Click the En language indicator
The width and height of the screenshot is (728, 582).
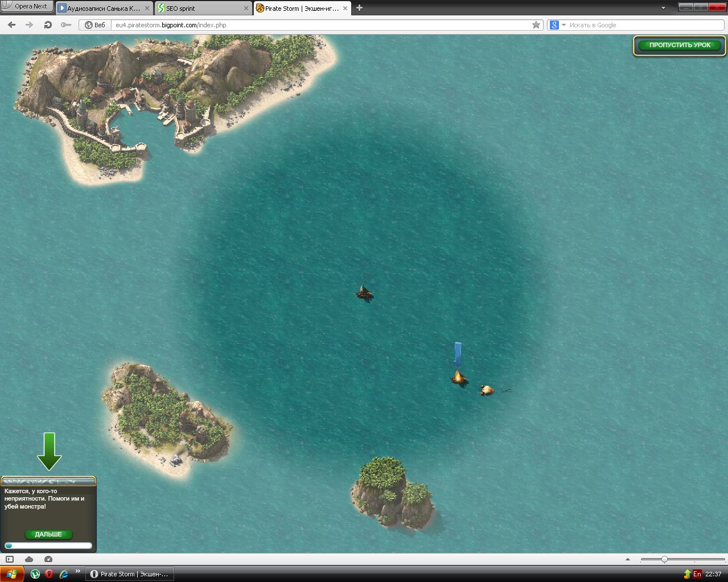click(x=697, y=574)
